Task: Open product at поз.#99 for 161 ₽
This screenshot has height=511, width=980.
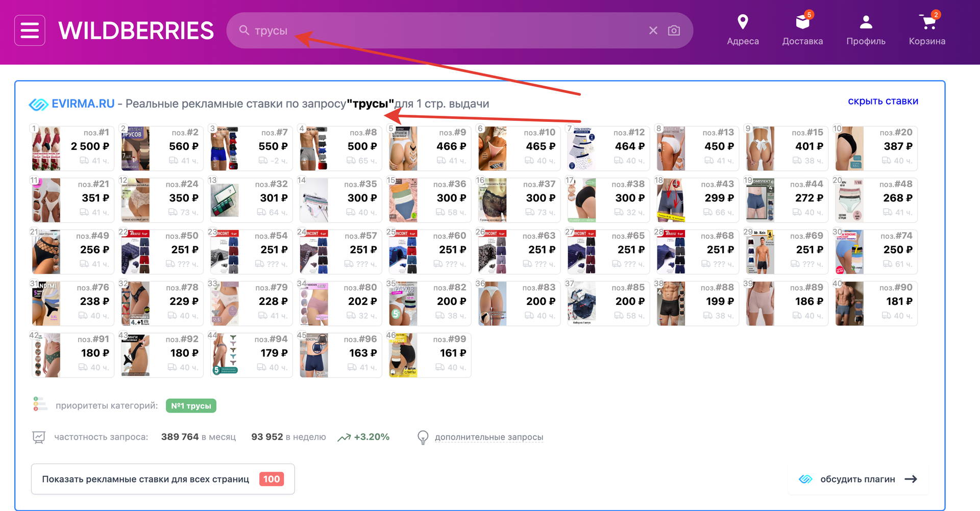Action: pos(429,355)
